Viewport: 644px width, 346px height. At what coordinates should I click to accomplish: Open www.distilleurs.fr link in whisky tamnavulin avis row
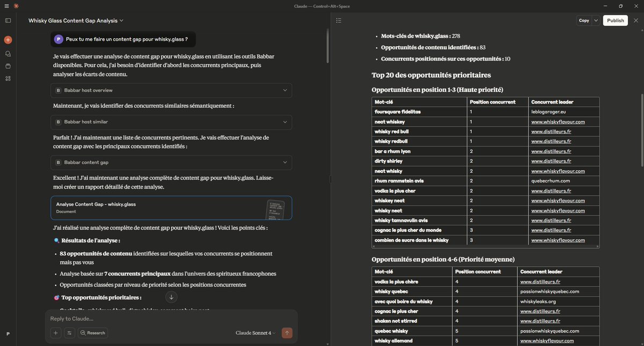(551, 220)
